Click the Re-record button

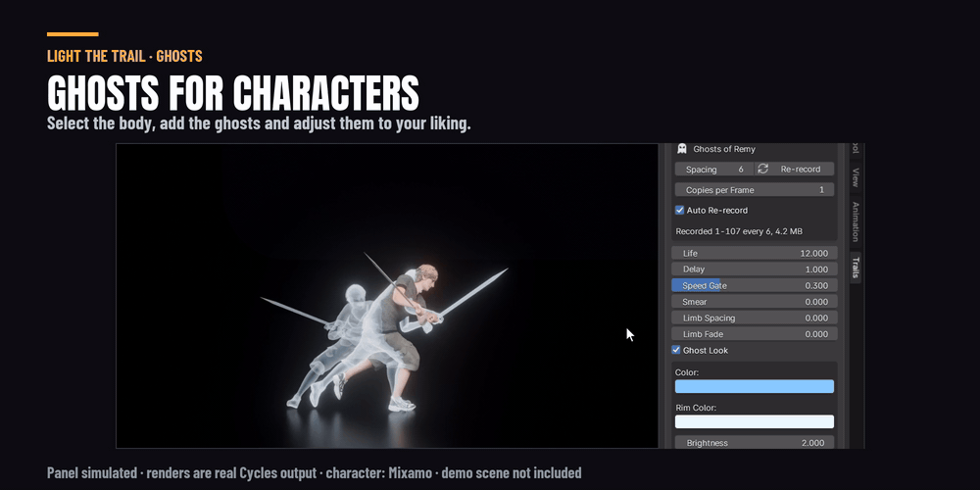pyautogui.click(x=794, y=169)
